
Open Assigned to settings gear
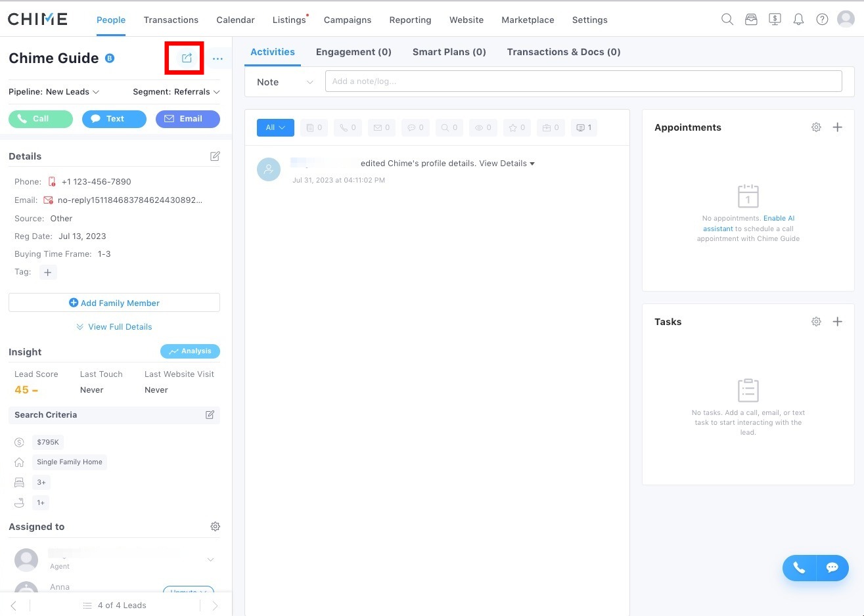coord(215,527)
